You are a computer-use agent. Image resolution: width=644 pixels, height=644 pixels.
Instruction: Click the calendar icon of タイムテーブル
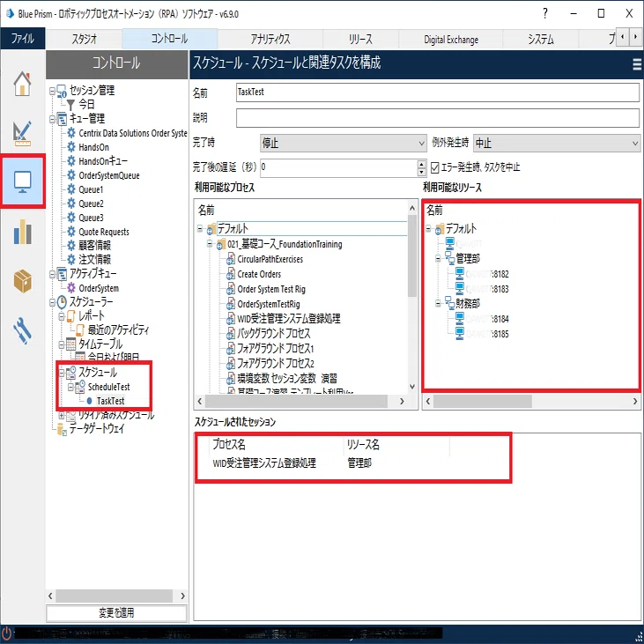(71, 344)
